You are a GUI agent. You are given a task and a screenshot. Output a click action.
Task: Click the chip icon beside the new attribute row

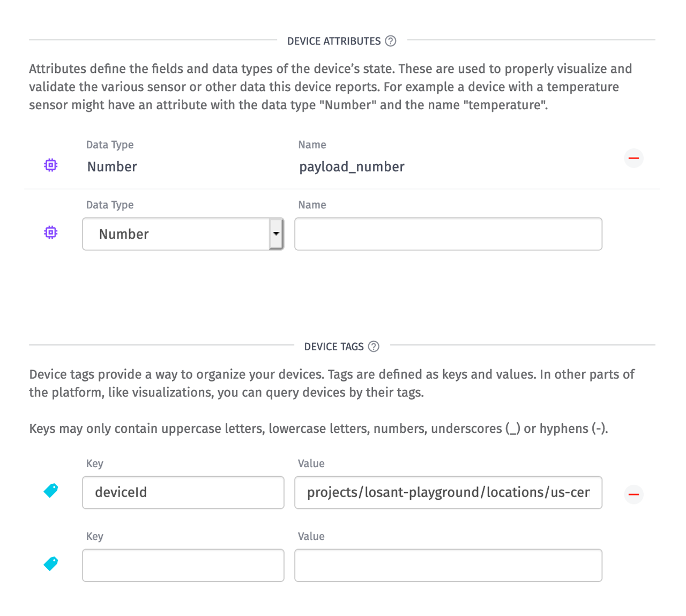click(x=50, y=232)
